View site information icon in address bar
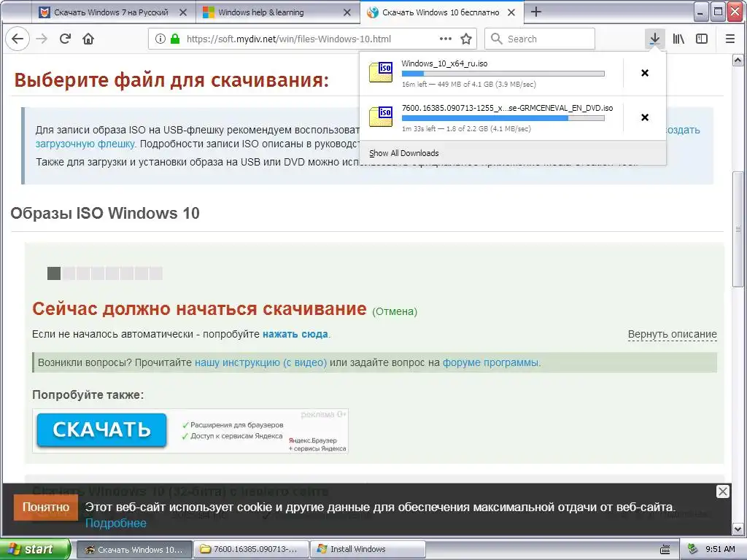This screenshot has height=560, width=747. pyautogui.click(x=160, y=39)
